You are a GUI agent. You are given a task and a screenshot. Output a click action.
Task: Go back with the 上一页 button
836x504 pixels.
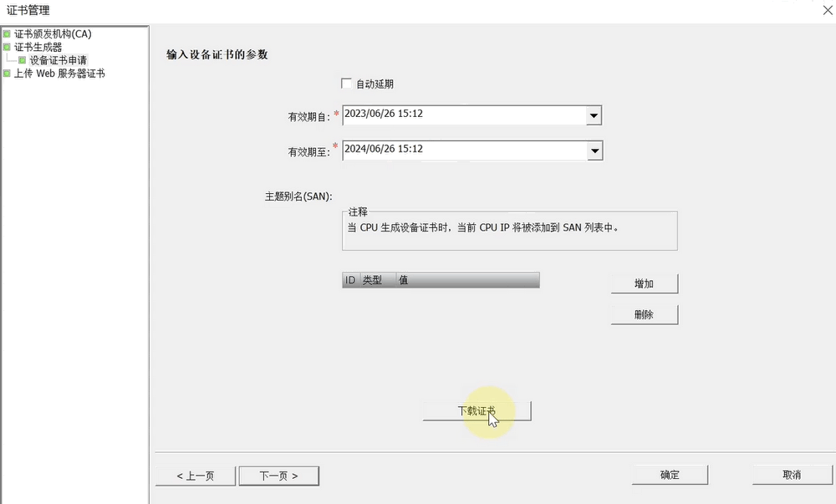195,476
